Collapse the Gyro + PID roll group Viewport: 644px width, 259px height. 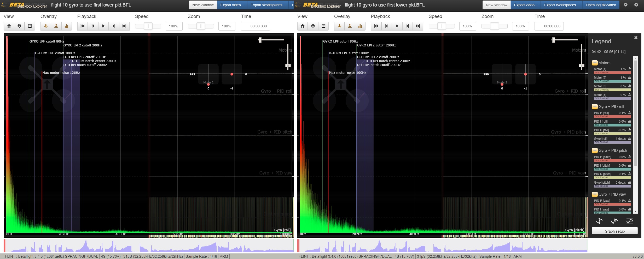coord(595,107)
